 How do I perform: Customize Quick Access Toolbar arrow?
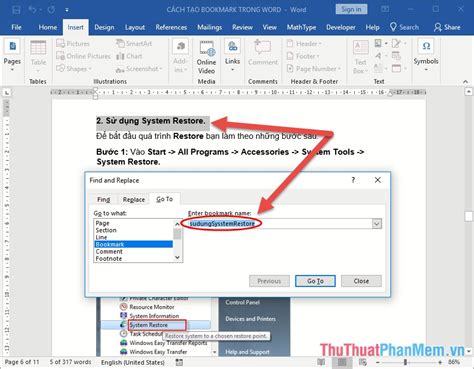(67, 10)
